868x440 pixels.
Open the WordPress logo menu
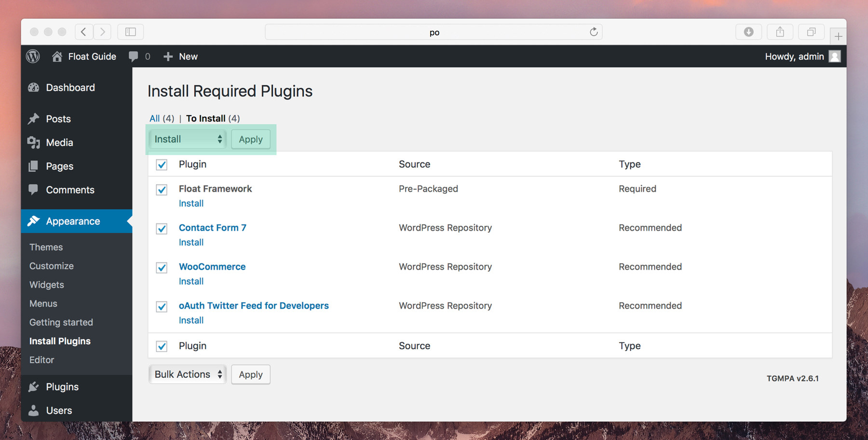pyautogui.click(x=33, y=56)
